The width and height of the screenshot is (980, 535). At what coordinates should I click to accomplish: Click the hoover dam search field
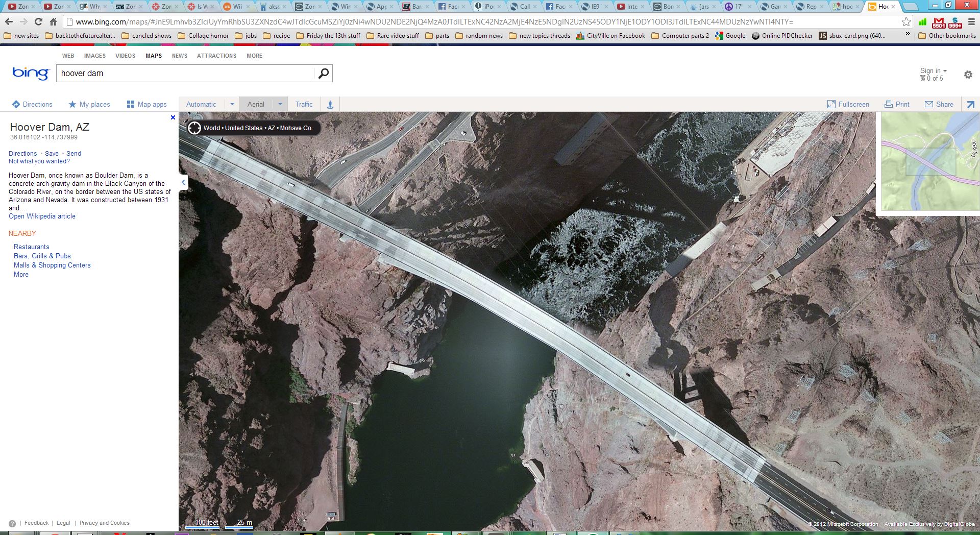[x=185, y=74]
